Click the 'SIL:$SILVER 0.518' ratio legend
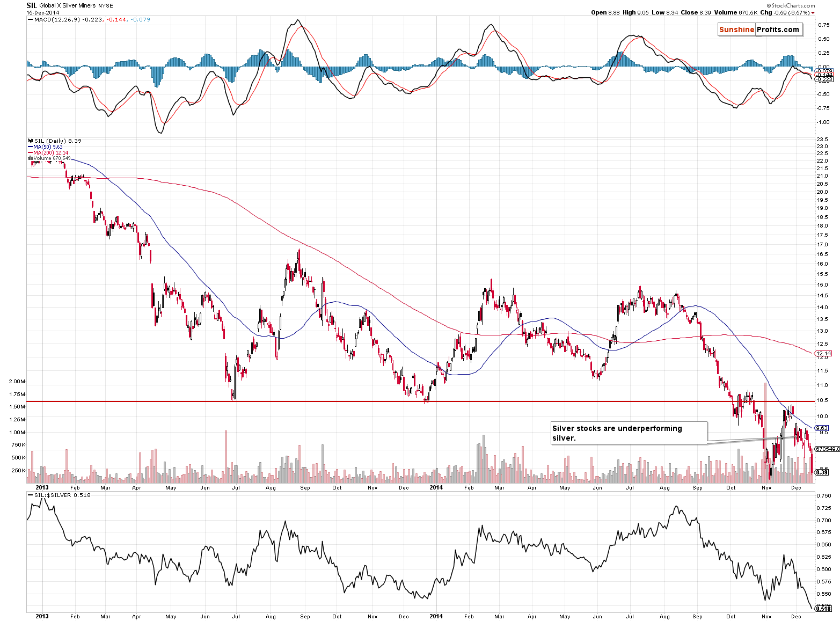This screenshot has height=621, width=840. (62, 495)
